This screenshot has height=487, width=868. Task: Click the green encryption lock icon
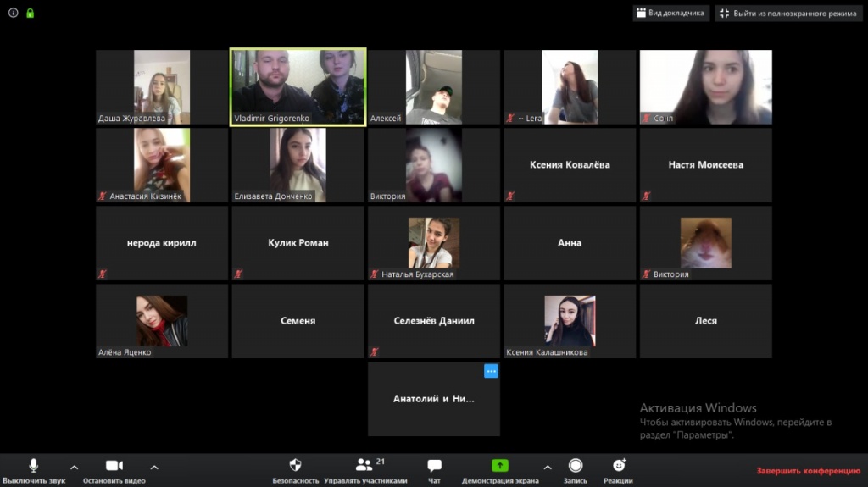[31, 13]
